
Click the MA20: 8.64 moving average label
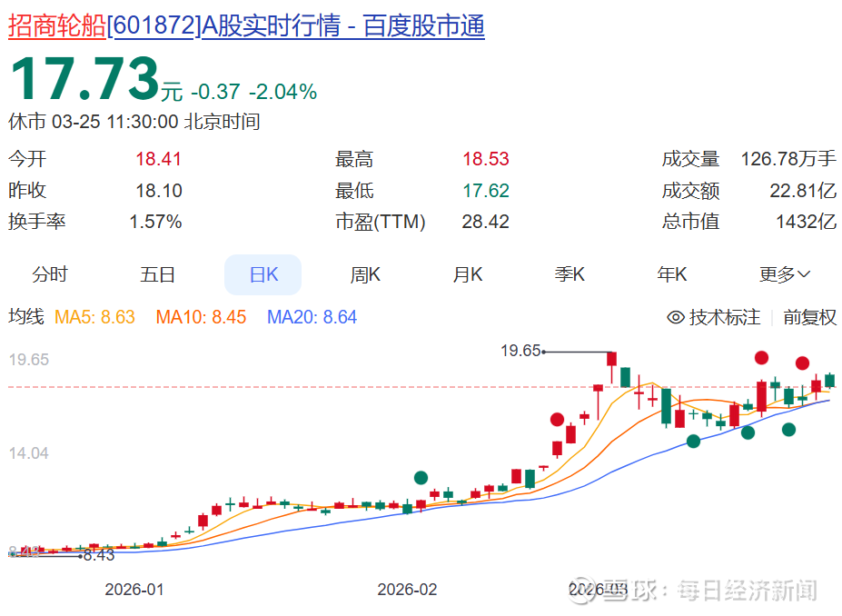click(312, 317)
